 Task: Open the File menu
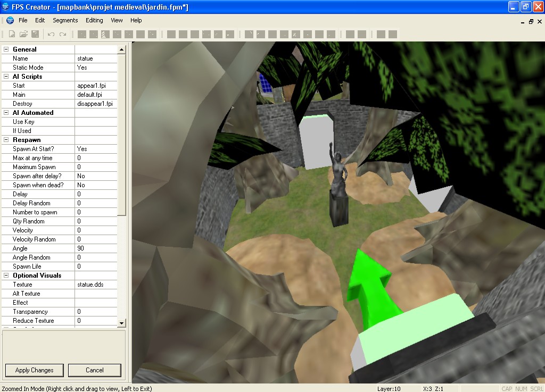click(23, 21)
